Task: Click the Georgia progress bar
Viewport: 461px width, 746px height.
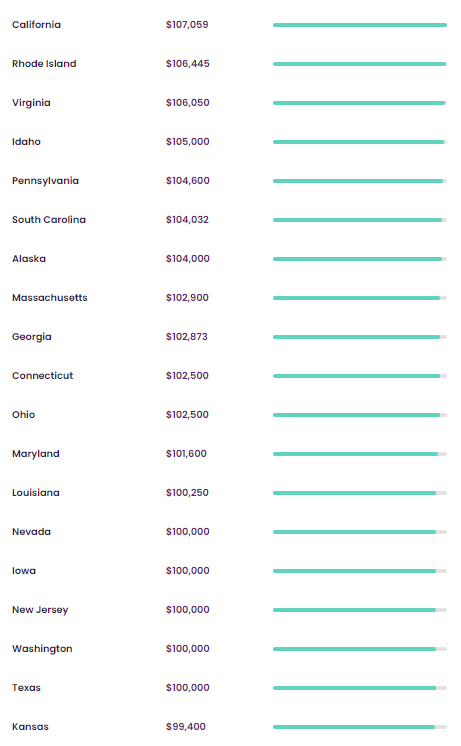Action: click(360, 337)
